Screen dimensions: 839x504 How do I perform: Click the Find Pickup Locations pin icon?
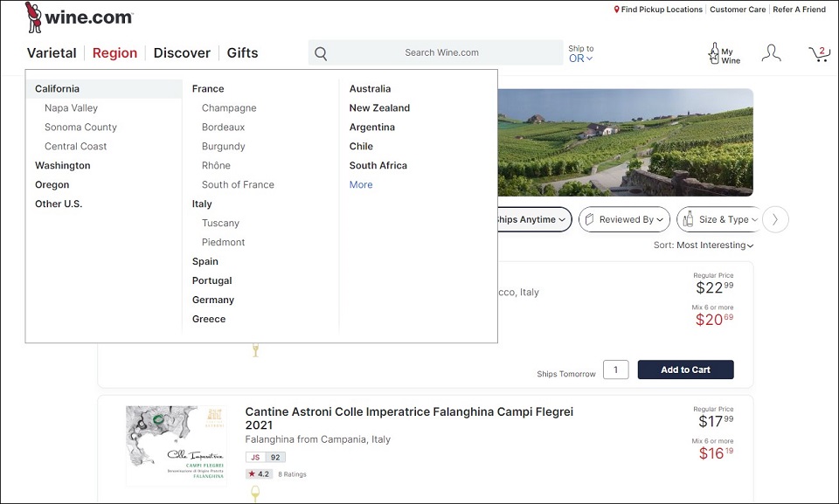616,9
